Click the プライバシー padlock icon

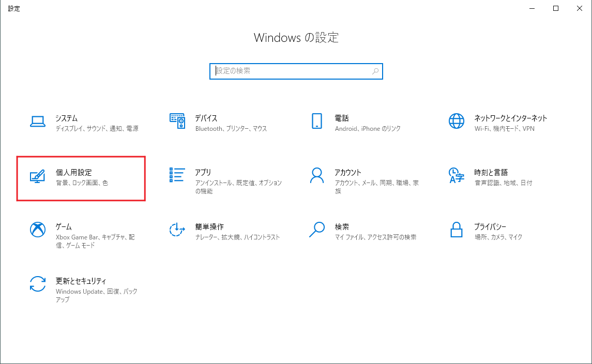click(457, 230)
